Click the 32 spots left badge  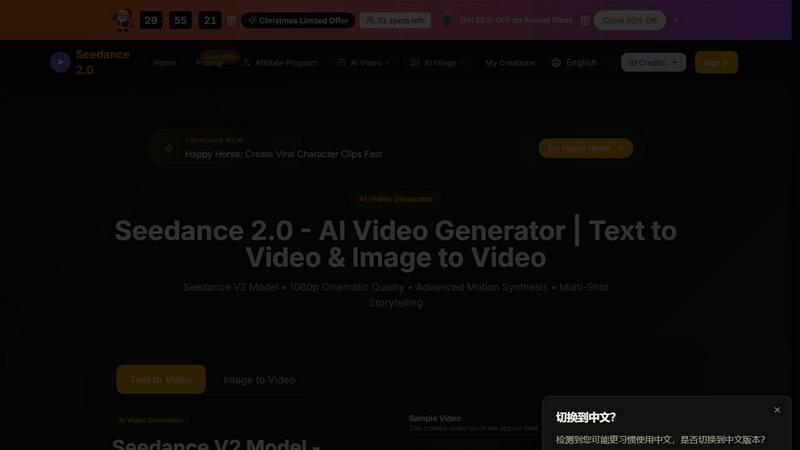click(x=395, y=20)
